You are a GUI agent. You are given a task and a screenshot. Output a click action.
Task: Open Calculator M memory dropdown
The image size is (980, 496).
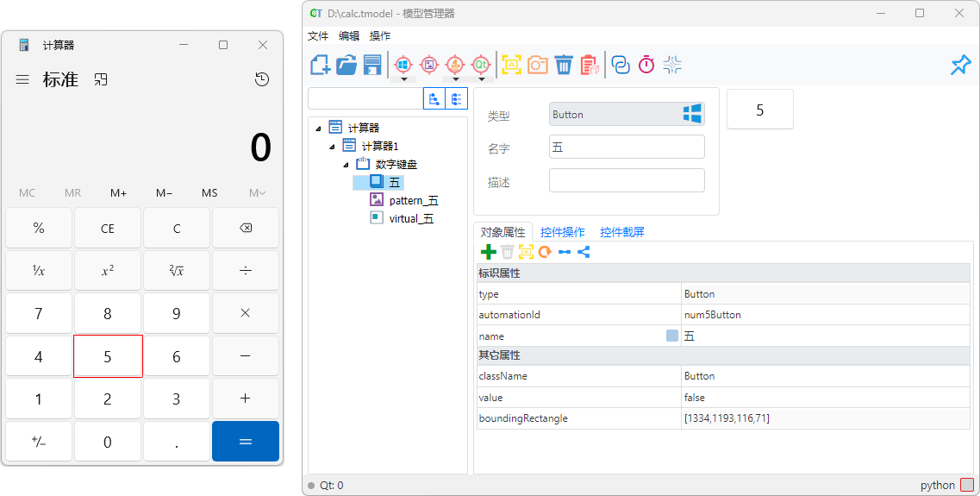(x=258, y=192)
